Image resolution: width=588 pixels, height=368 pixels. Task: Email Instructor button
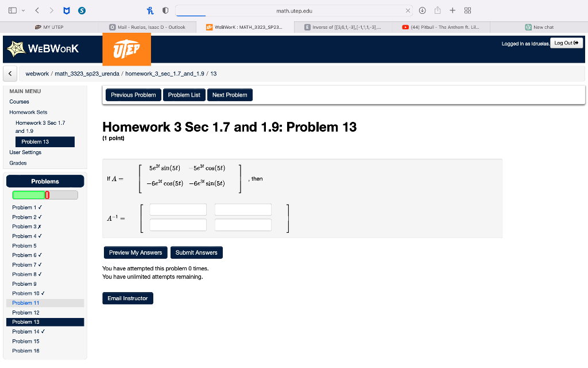[128, 298]
